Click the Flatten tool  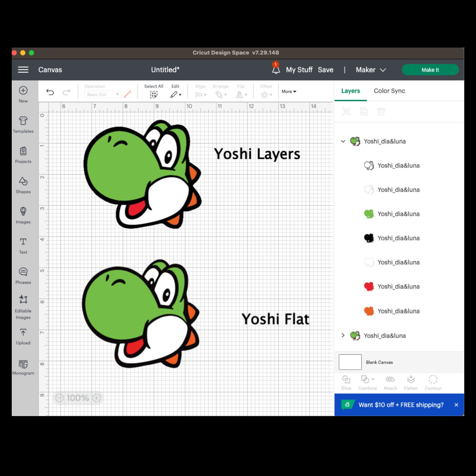pyautogui.click(x=411, y=383)
